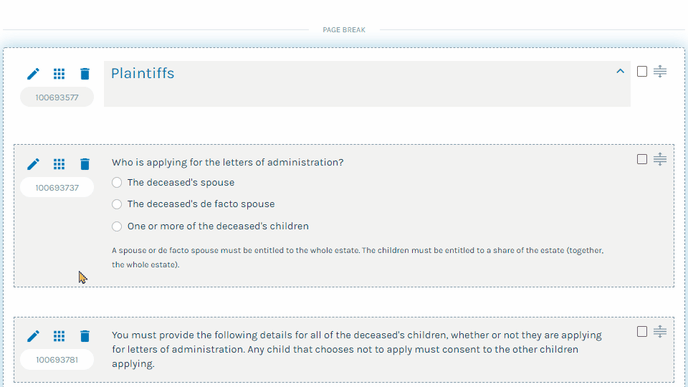Image resolution: width=688 pixels, height=387 pixels.
Task: Delete the Plaintiffs section with trash icon
Action: point(85,74)
